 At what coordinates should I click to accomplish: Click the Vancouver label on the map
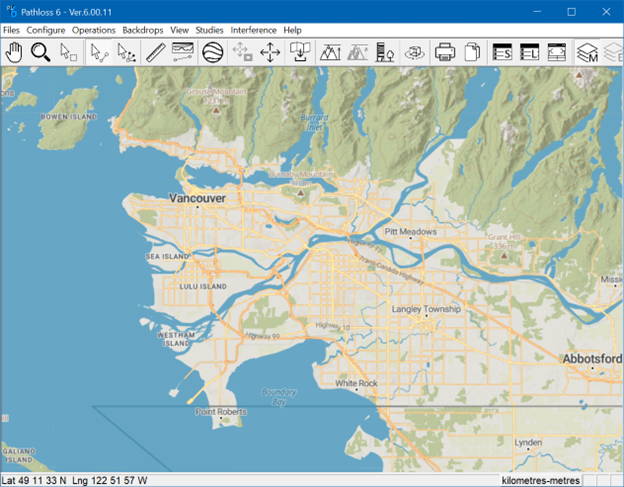pos(197,199)
